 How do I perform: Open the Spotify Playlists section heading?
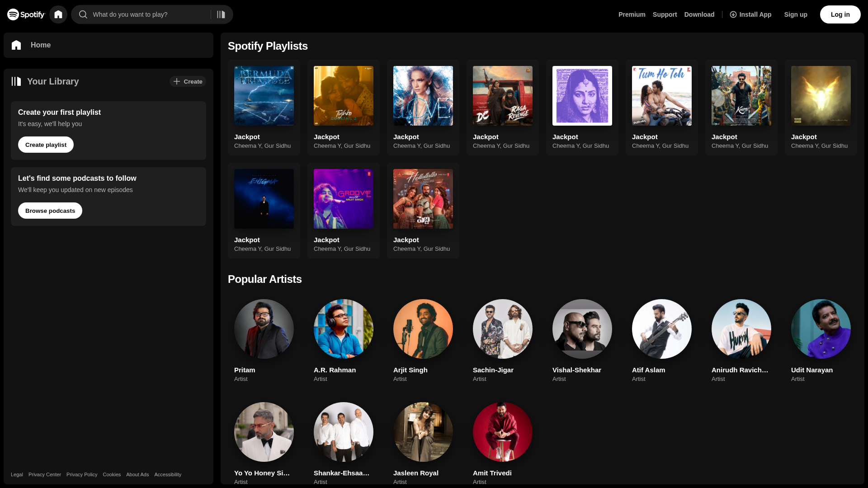[x=268, y=46]
